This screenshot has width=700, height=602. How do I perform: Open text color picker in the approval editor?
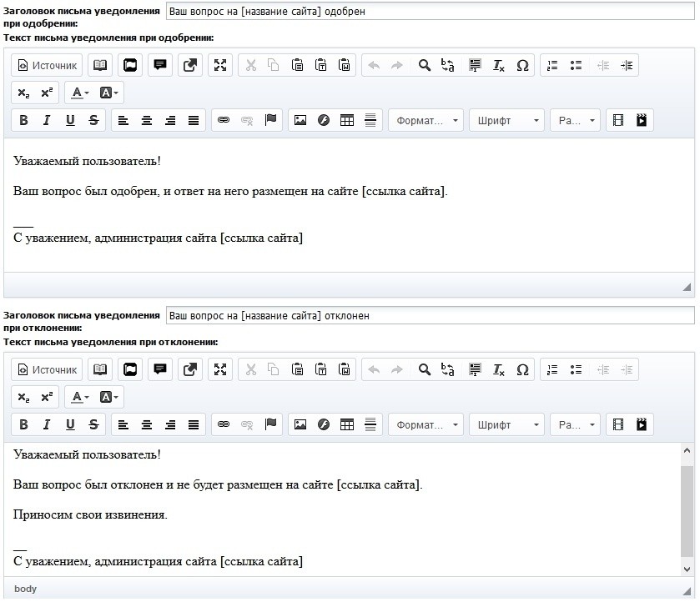[x=80, y=93]
